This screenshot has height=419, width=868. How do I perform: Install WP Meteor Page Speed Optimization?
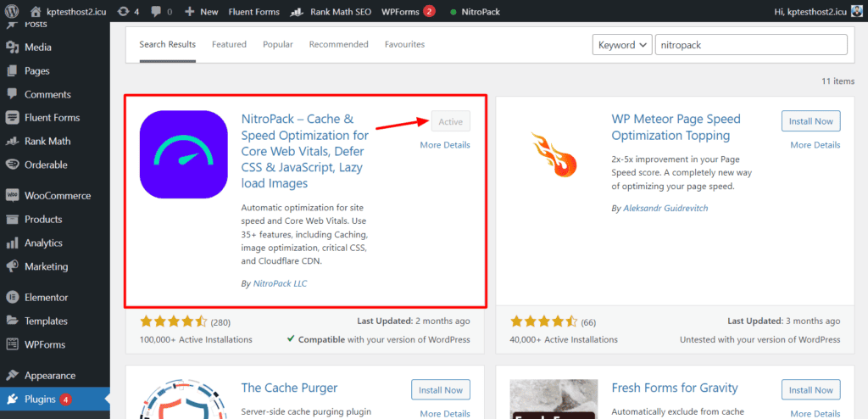[x=811, y=121]
